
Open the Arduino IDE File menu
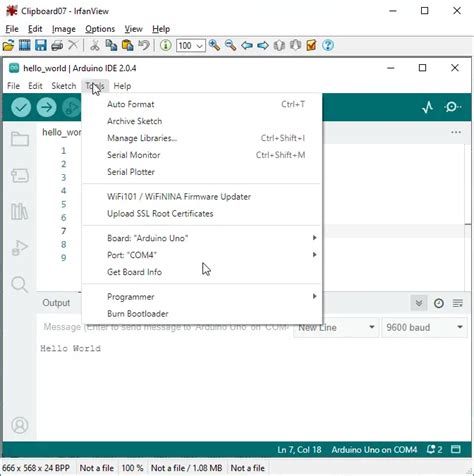pos(13,86)
